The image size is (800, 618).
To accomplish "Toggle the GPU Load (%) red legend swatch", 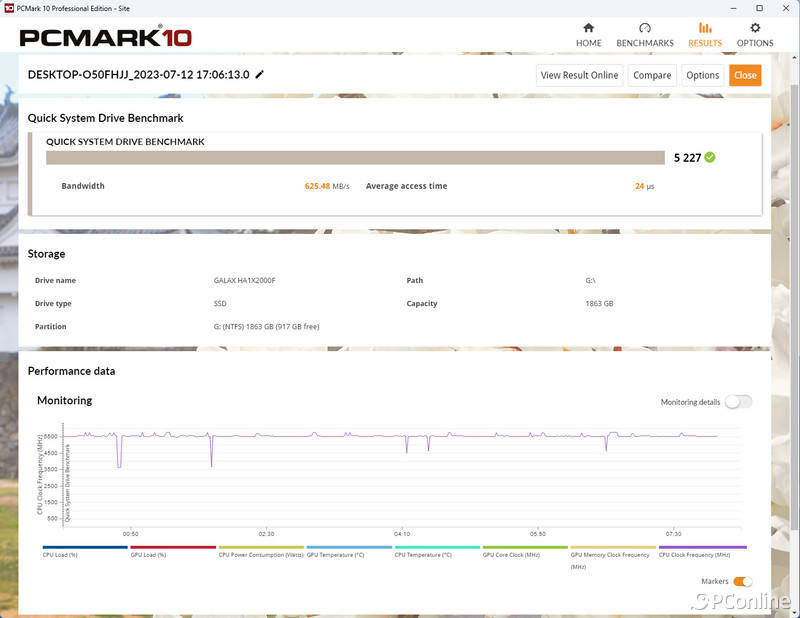I will (173, 547).
